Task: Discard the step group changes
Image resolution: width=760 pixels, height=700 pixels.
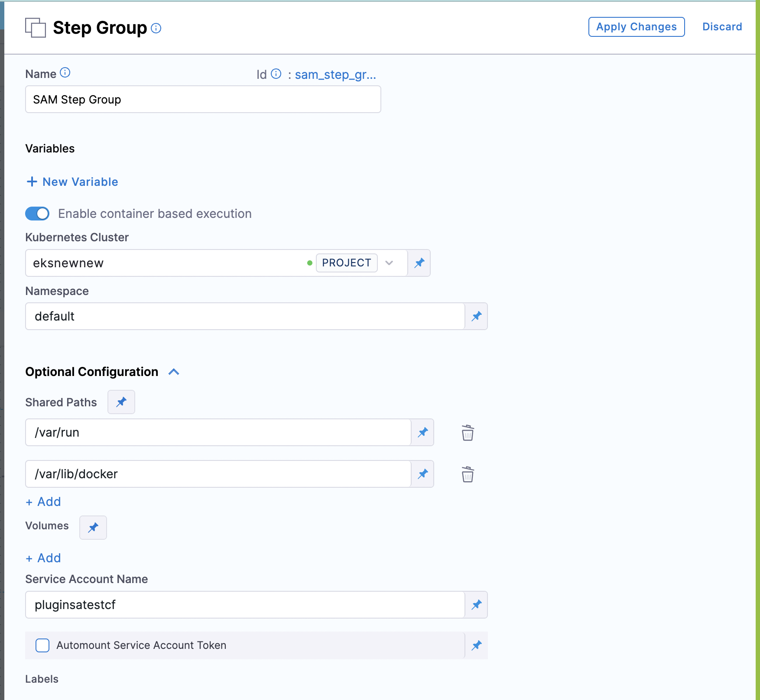Action: pos(722,26)
